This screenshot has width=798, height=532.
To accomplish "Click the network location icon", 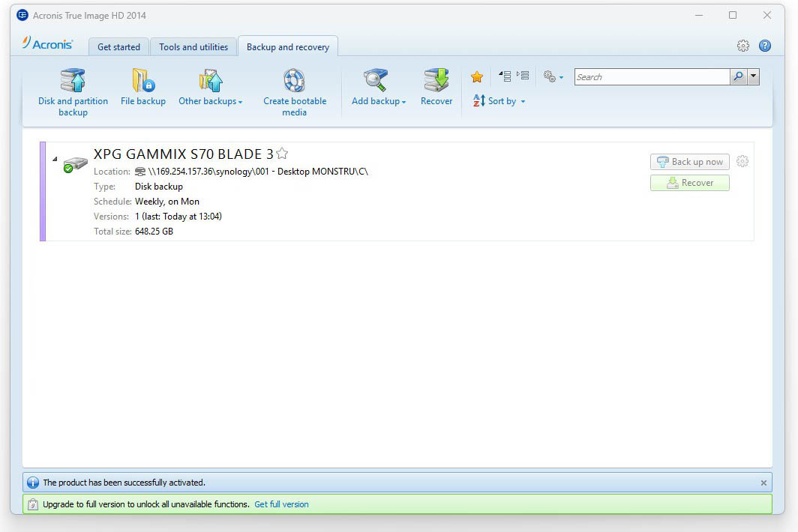I will pos(140,172).
